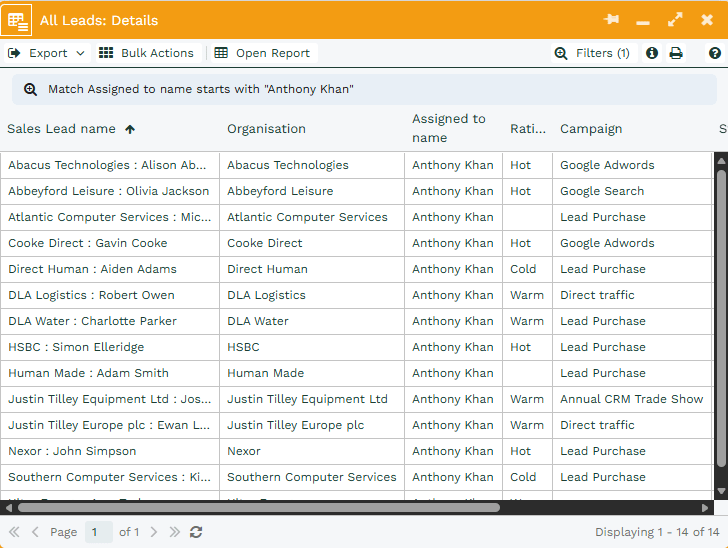
Task: Go to the last page
Action: point(175,532)
